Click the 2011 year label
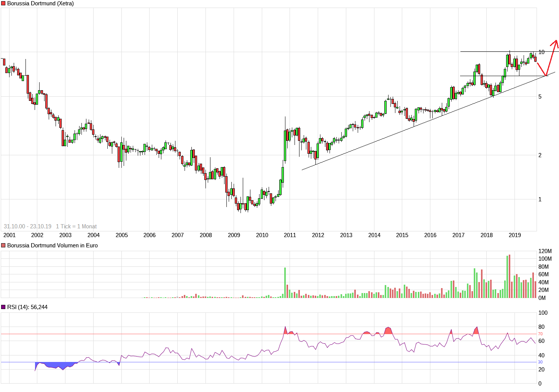Screen dimensions: 559x392 [x=290, y=235]
